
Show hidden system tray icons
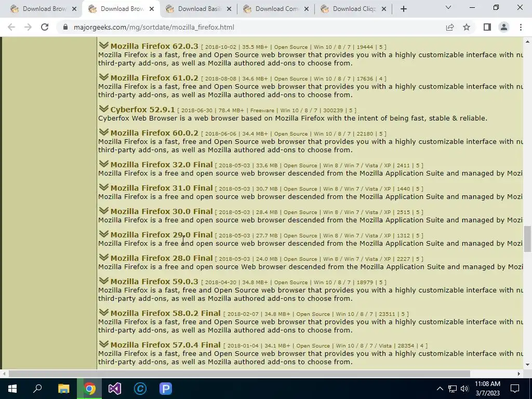pos(440,389)
